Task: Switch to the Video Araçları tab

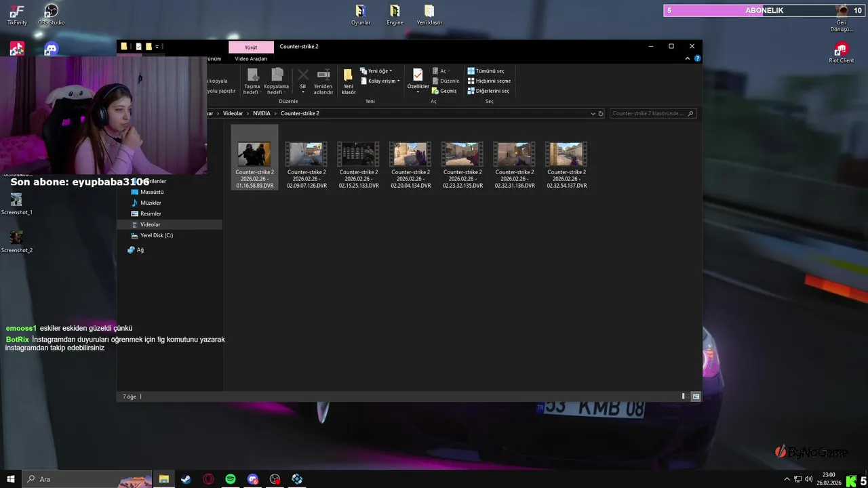Action: [251, 59]
